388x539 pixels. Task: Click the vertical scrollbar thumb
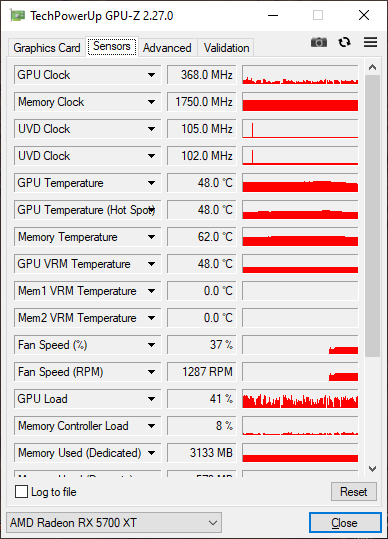tap(372, 216)
